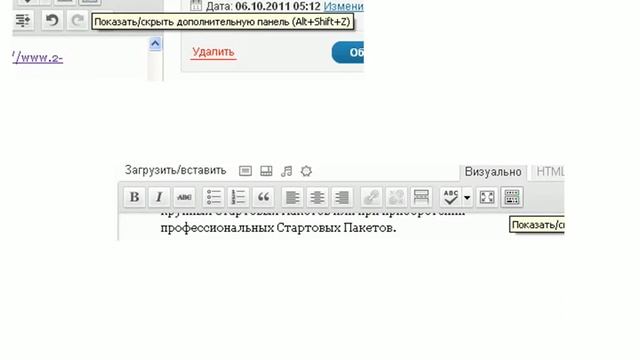
Task: Apply blockquote formatting
Action: (x=263, y=197)
